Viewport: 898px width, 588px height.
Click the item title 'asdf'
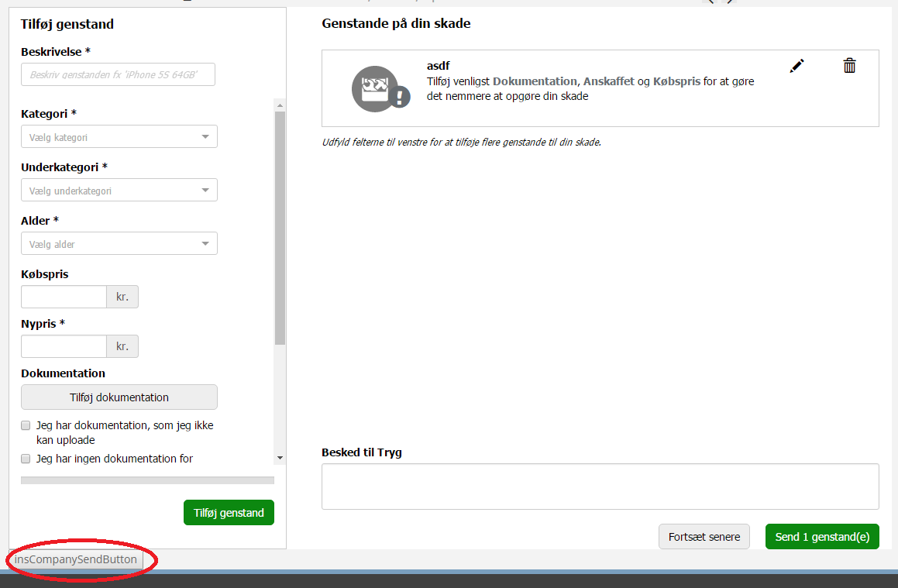click(x=438, y=66)
